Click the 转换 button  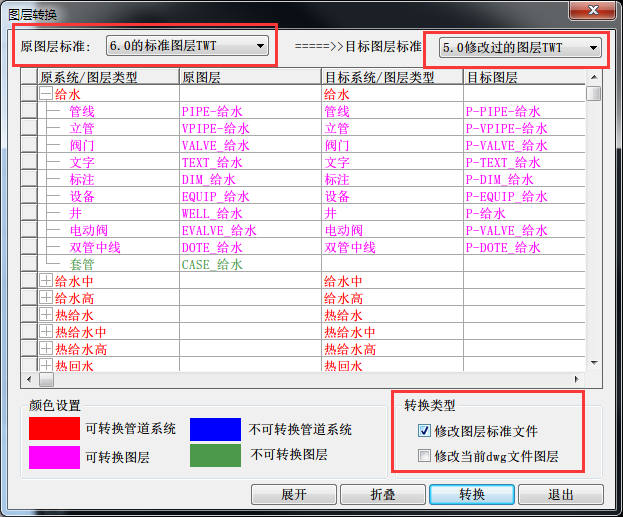pos(472,494)
